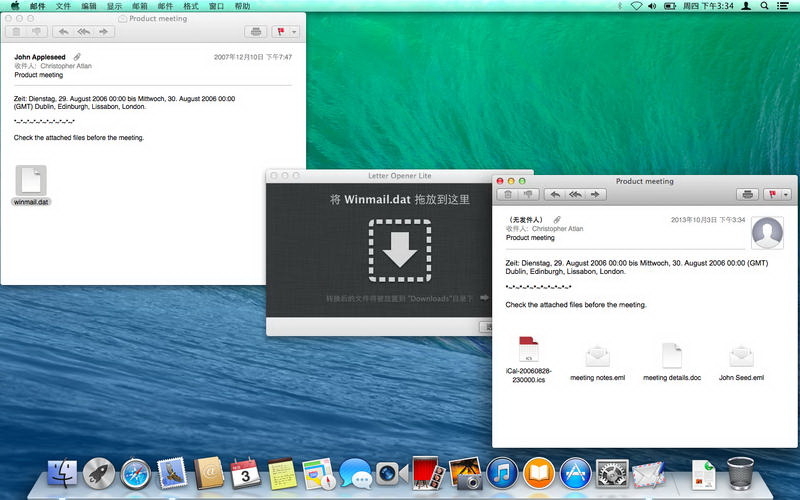Open the John Seed.eml attachment
The image size is (800, 500).
point(741,356)
